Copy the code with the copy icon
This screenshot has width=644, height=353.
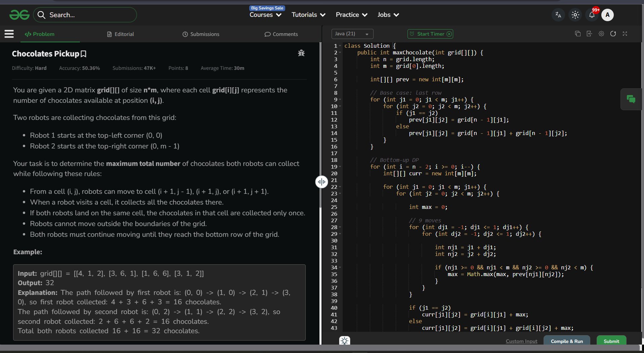(578, 34)
